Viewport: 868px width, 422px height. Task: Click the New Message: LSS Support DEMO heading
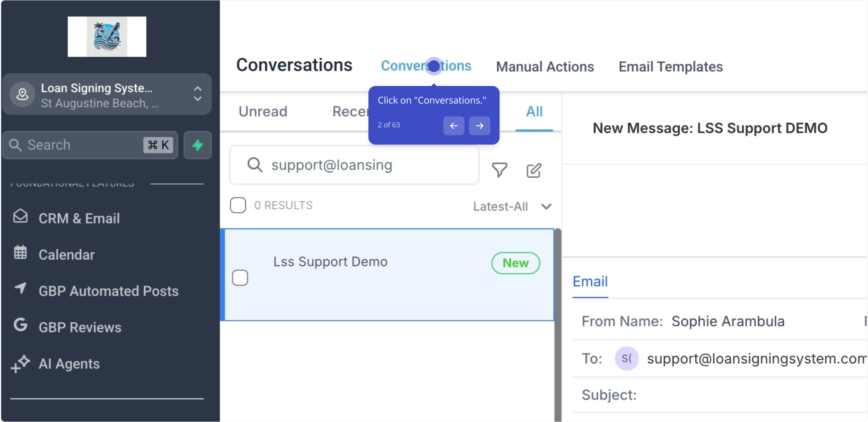[x=710, y=128]
